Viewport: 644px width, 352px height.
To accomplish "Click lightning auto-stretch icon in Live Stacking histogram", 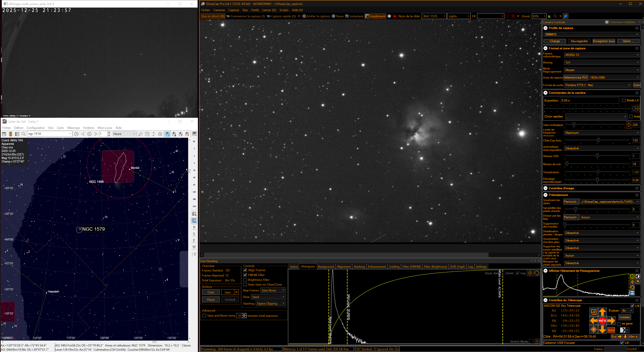I will [x=530, y=273].
